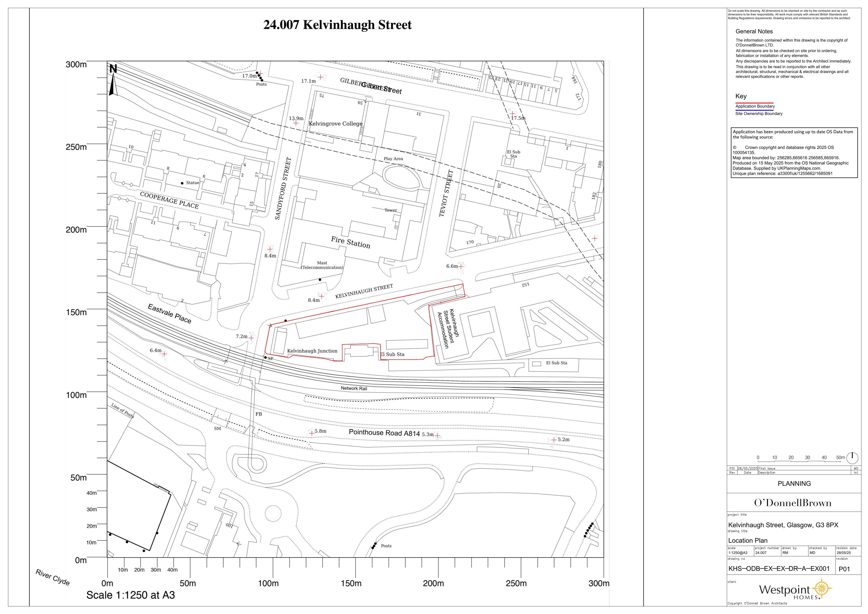Click the 'Application Boundary' key label
Viewport: 868px width, 614px height.
point(755,106)
